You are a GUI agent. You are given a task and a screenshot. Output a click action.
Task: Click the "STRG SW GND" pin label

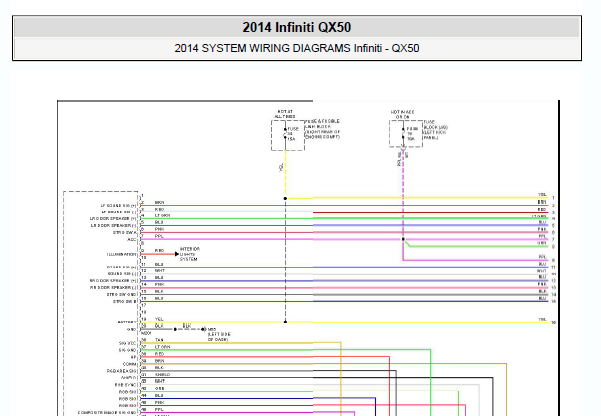point(121,294)
